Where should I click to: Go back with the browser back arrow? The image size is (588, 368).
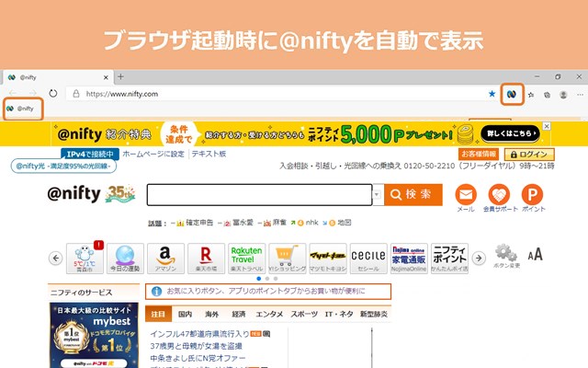point(13,93)
